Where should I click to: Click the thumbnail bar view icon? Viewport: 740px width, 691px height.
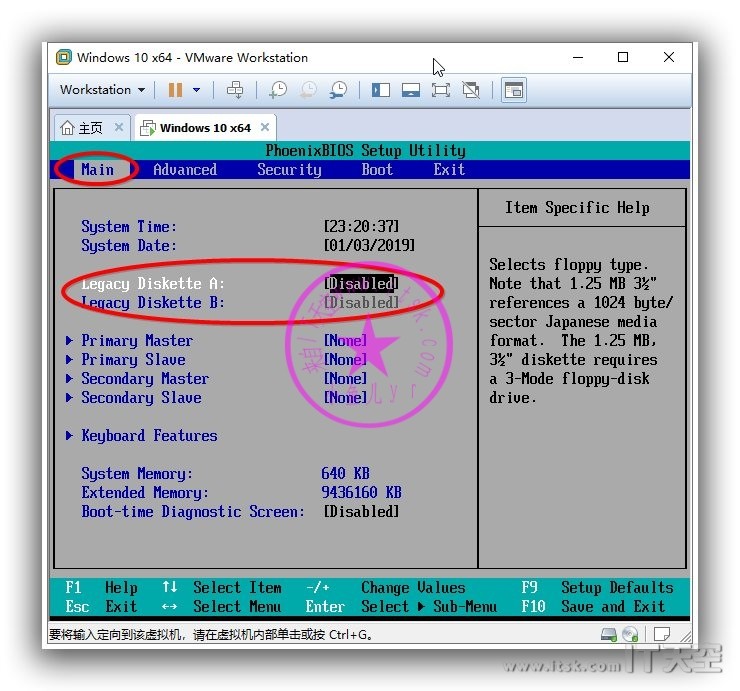pyautogui.click(x=411, y=90)
